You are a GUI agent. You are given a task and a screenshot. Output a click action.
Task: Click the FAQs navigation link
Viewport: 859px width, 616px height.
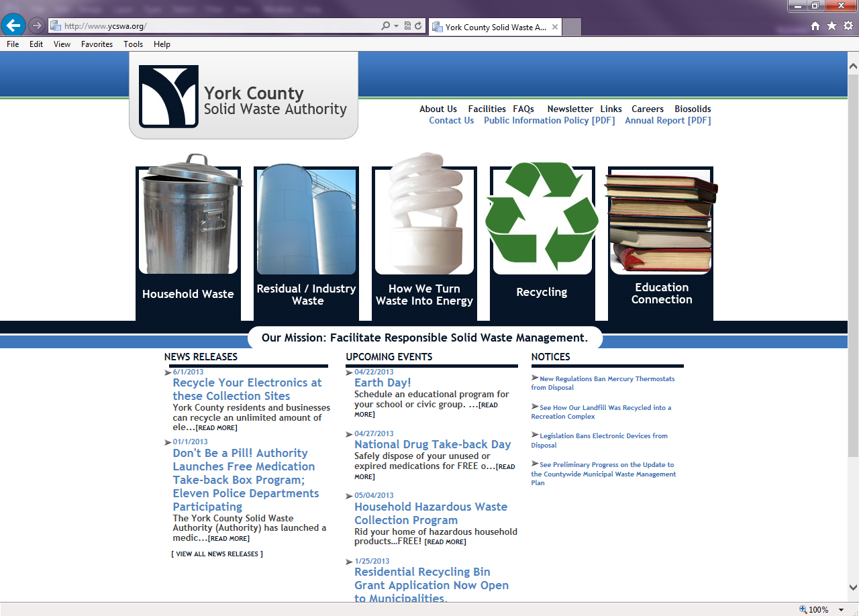(523, 109)
